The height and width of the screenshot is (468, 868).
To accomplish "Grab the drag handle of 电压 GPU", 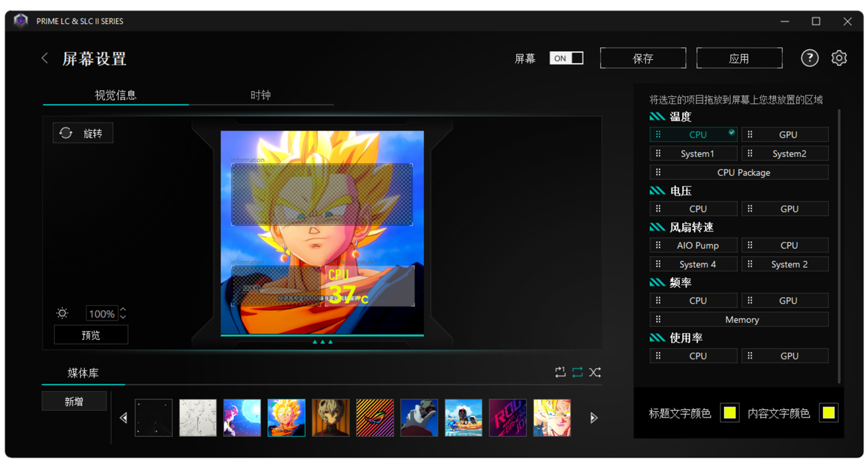I will pyautogui.click(x=750, y=208).
